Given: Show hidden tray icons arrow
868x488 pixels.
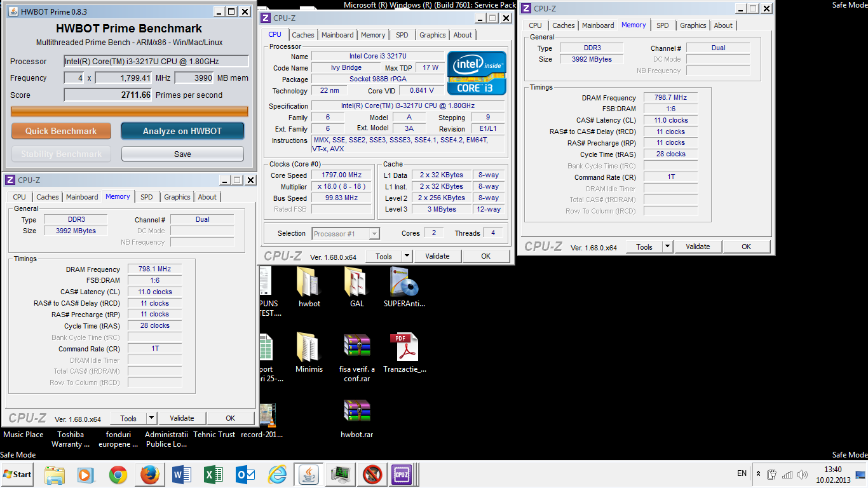Looking at the screenshot, I should (x=758, y=474).
